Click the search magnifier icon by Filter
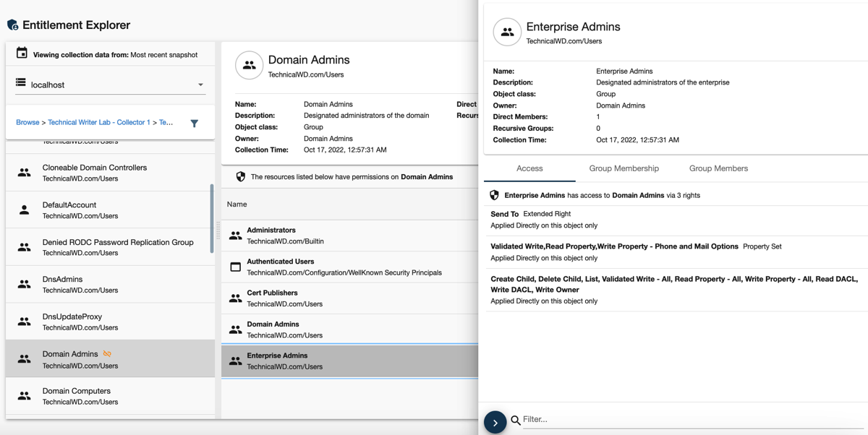 tap(515, 420)
